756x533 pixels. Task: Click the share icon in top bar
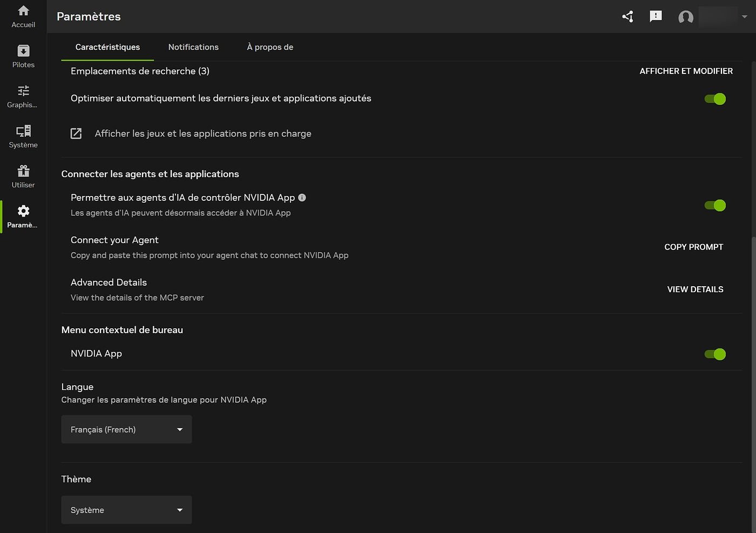pos(627,17)
